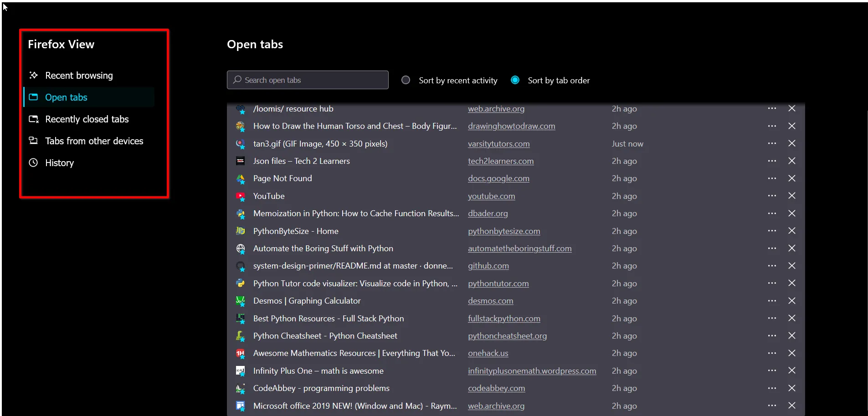Close the Best Python Resources tab
Screen dimensions: 868x416
tap(792, 318)
